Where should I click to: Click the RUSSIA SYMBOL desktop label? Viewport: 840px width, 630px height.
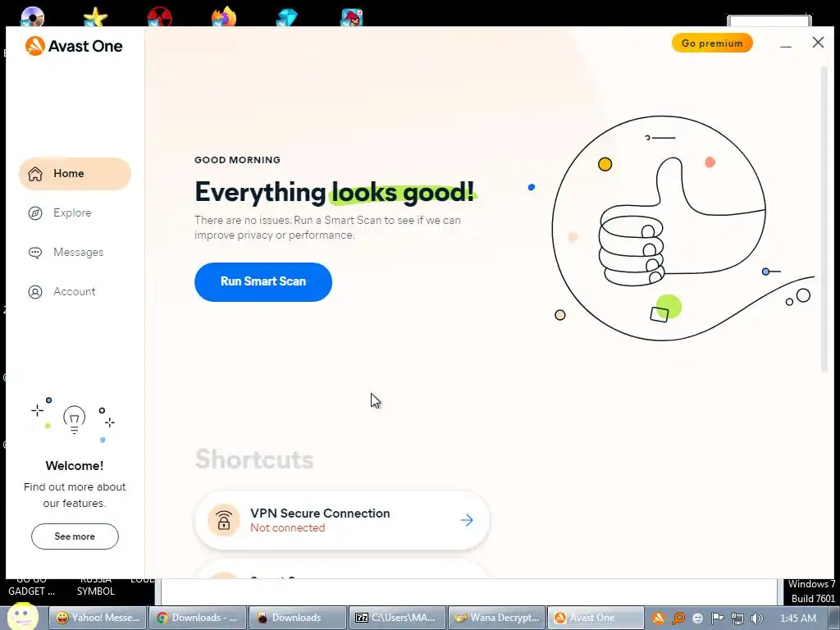point(95,587)
